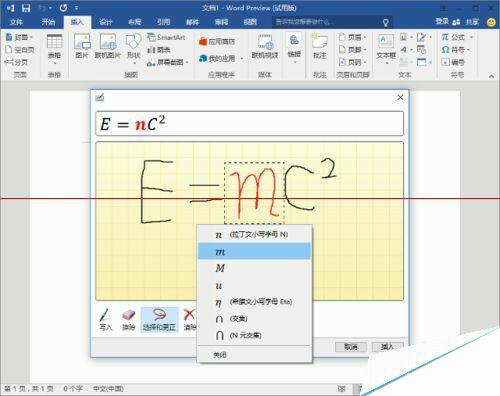Click the Quick Parts icon in 文本 group
The height and width of the screenshot is (396, 500).
point(405,37)
